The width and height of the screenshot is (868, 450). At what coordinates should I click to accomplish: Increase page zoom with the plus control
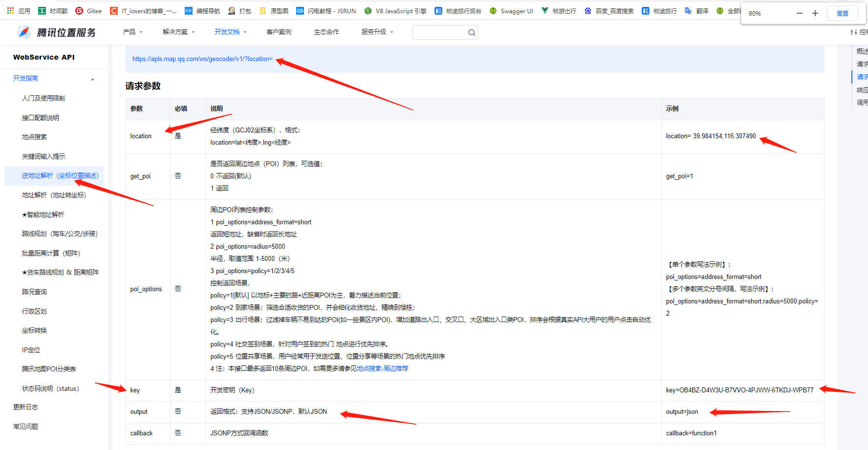point(815,13)
